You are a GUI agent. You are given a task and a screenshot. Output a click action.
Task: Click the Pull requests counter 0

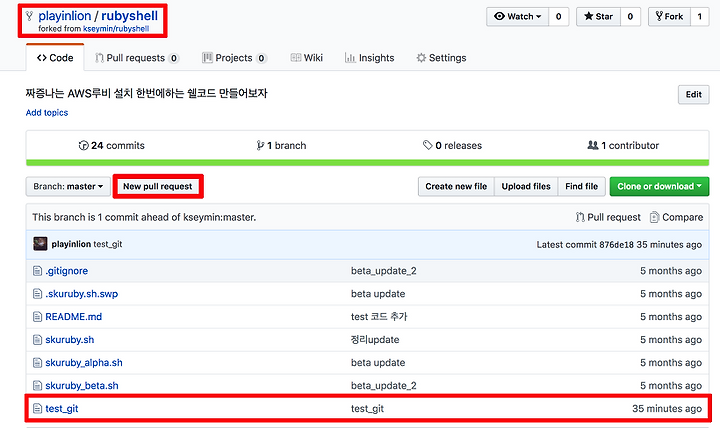coord(174,58)
